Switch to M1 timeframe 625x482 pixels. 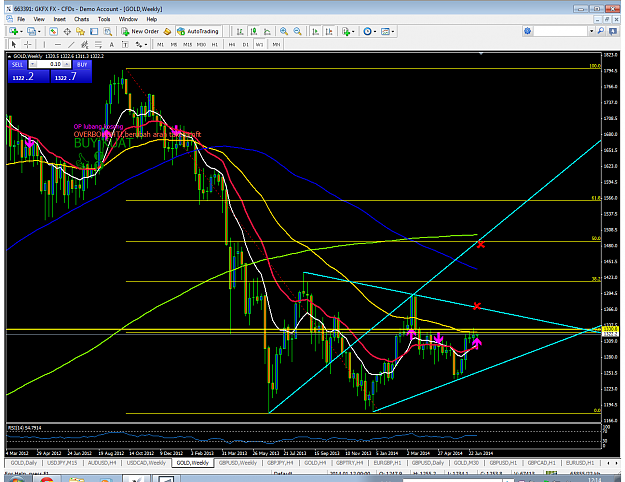(x=160, y=45)
